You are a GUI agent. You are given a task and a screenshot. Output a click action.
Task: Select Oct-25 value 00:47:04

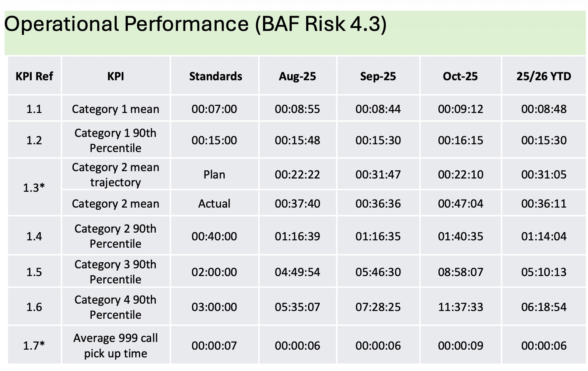click(461, 204)
